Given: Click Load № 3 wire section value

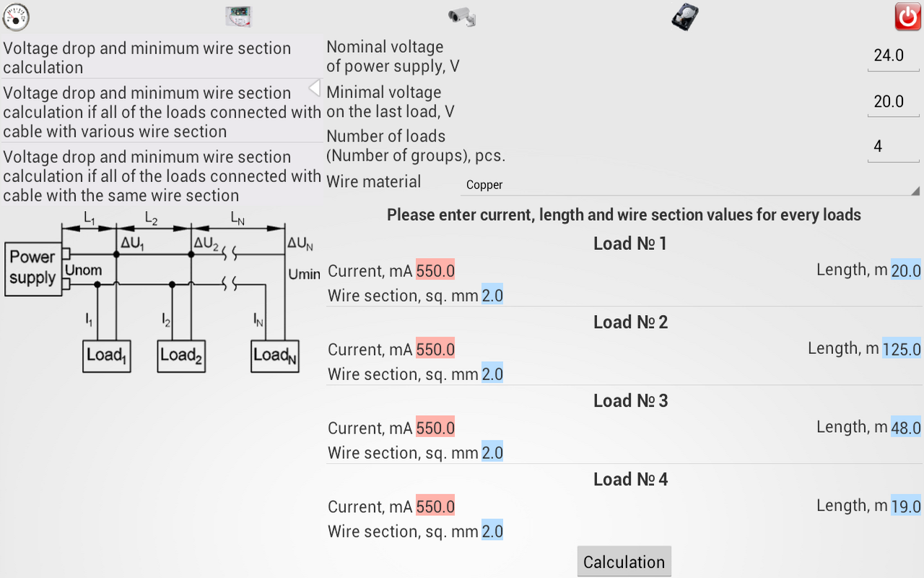Looking at the screenshot, I should click(492, 453).
